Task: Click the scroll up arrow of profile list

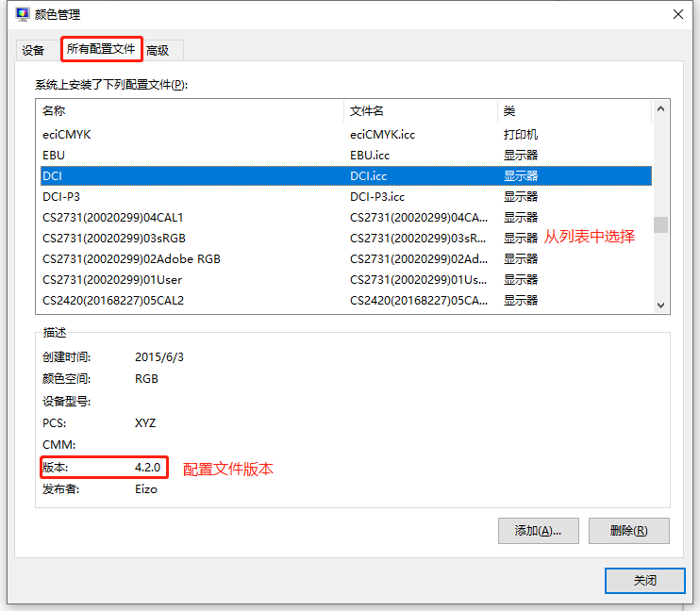Action: click(661, 108)
